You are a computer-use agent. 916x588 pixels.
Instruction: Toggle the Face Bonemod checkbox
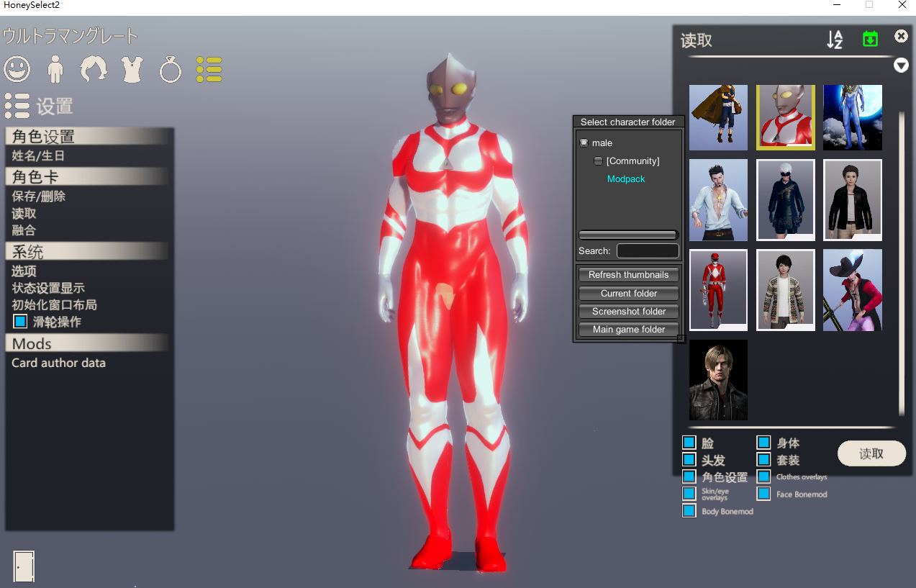[x=763, y=494]
